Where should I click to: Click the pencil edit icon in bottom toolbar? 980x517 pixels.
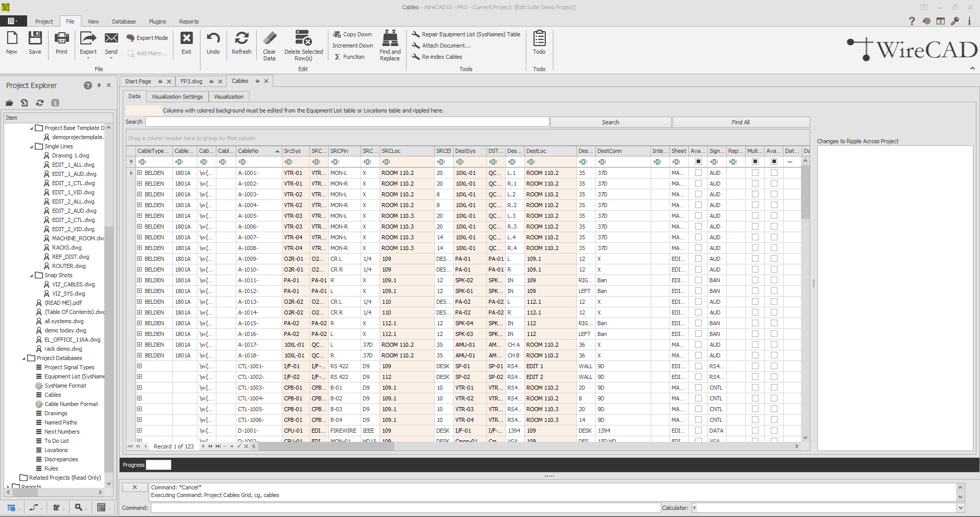(x=56, y=507)
